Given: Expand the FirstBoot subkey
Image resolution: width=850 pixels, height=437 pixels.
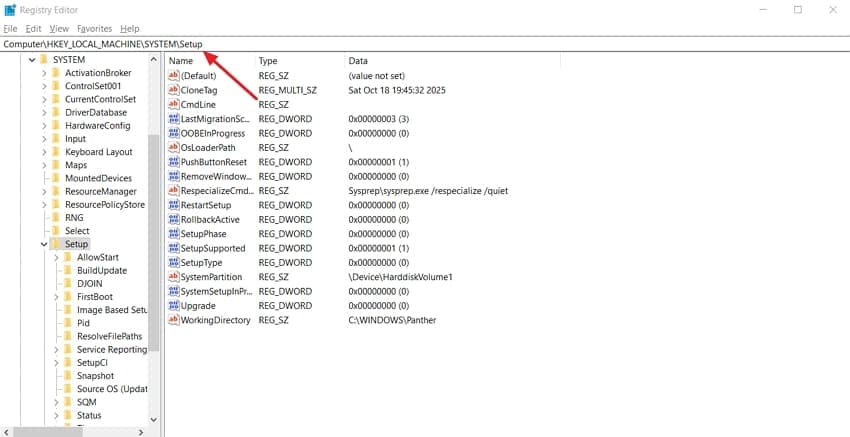Looking at the screenshot, I should click(56, 297).
